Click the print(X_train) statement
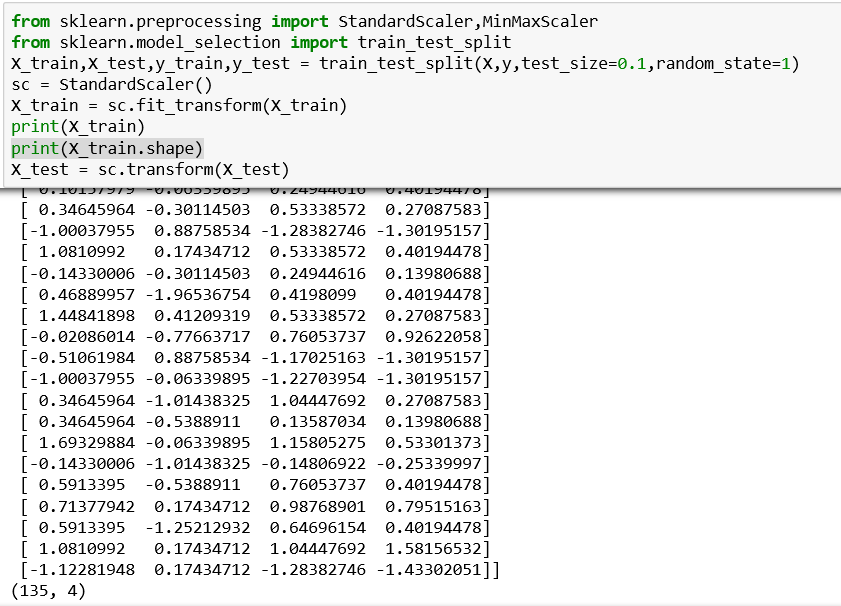Image resolution: width=841 pixels, height=606 pixels. [x=78, y=127]
